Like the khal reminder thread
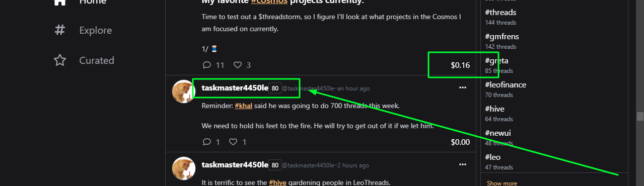The width and height of the screenshot is (644, 186). coord(233,142)
